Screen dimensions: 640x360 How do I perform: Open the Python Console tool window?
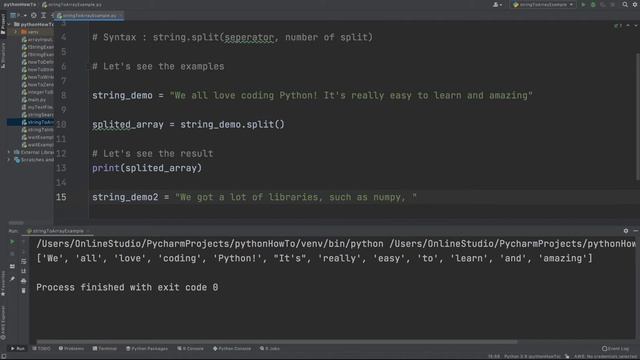pyautogui.click(x=232, y=349)
